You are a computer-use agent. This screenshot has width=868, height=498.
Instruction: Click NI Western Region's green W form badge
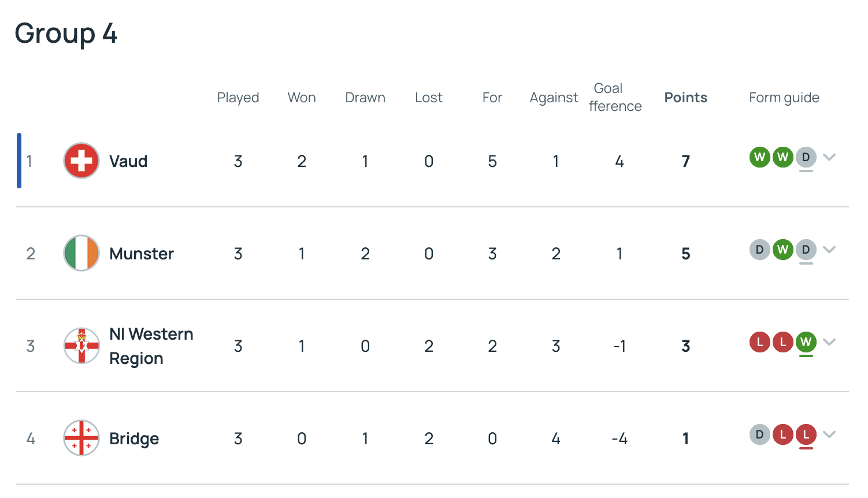click(x=806, y=342)
